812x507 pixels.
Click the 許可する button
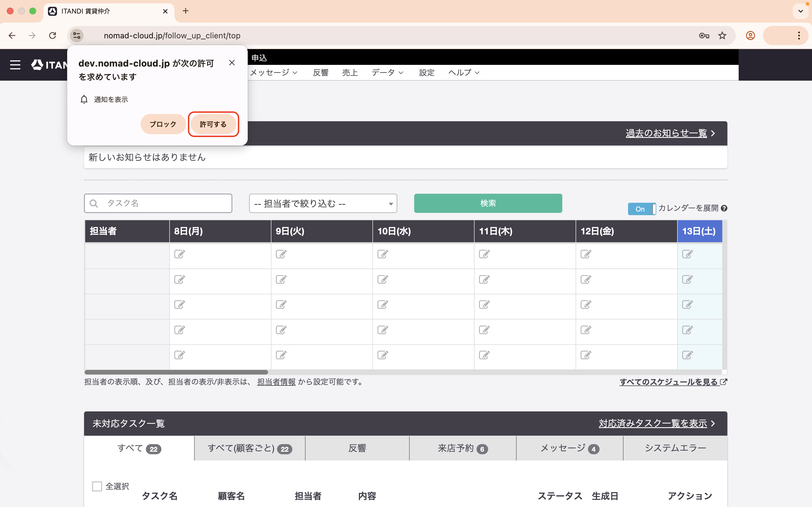[213, 124]
